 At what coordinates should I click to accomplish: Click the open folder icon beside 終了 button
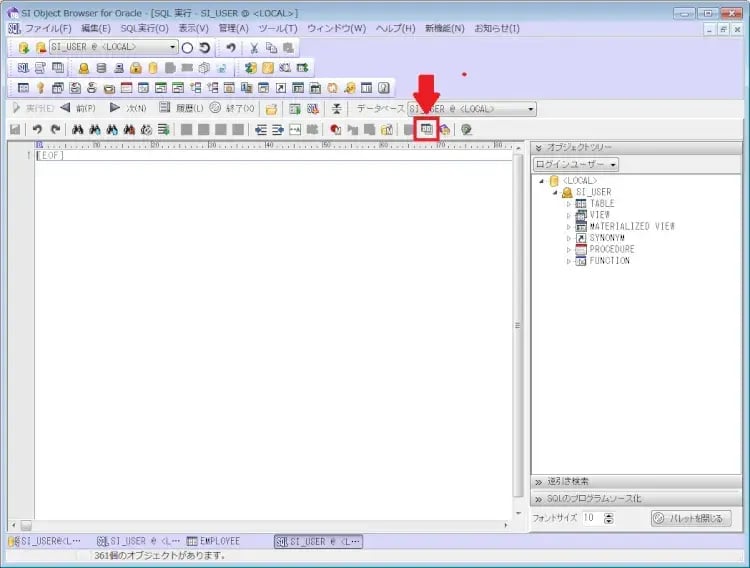pyautogui.click(x=271, y=109)
